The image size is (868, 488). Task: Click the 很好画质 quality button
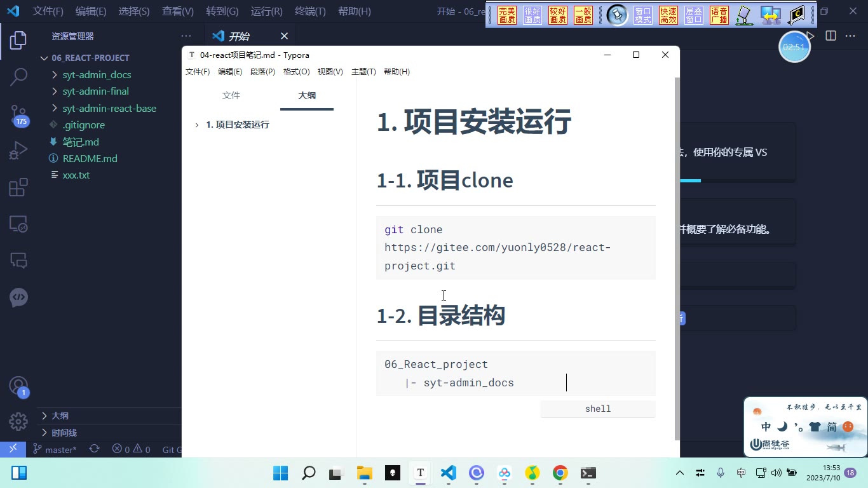click(532, 15)
